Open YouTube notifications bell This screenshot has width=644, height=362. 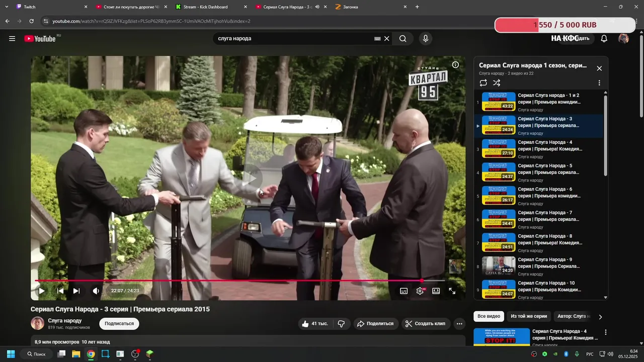[x=604, y=39]
